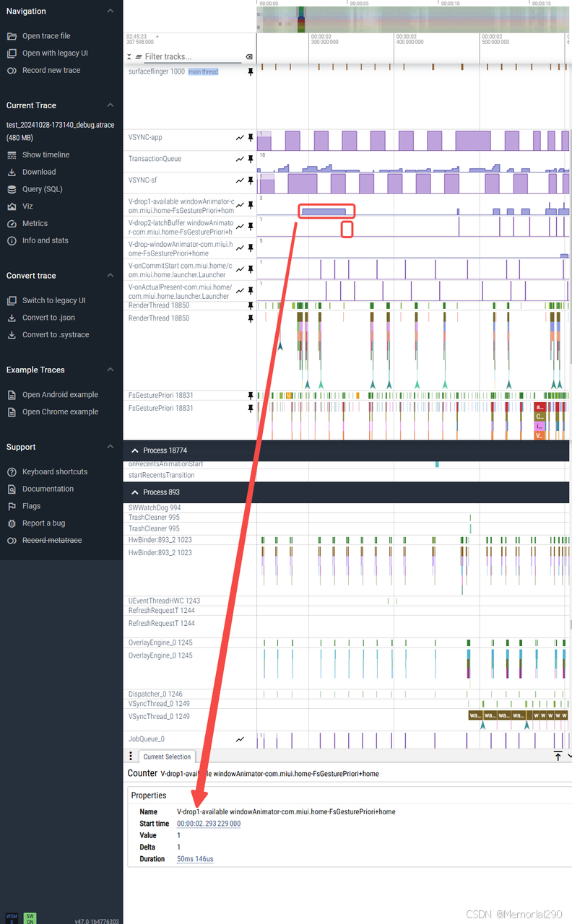Click Open Chrome example

[60, 412]
